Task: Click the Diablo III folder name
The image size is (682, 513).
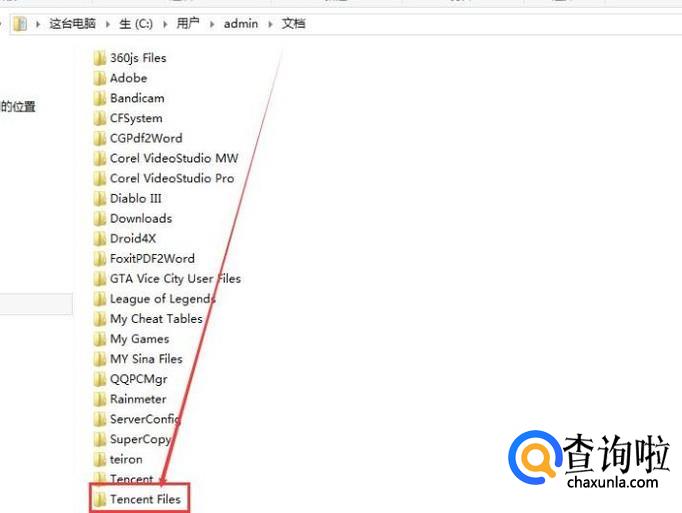Action: tap(135, 198)
